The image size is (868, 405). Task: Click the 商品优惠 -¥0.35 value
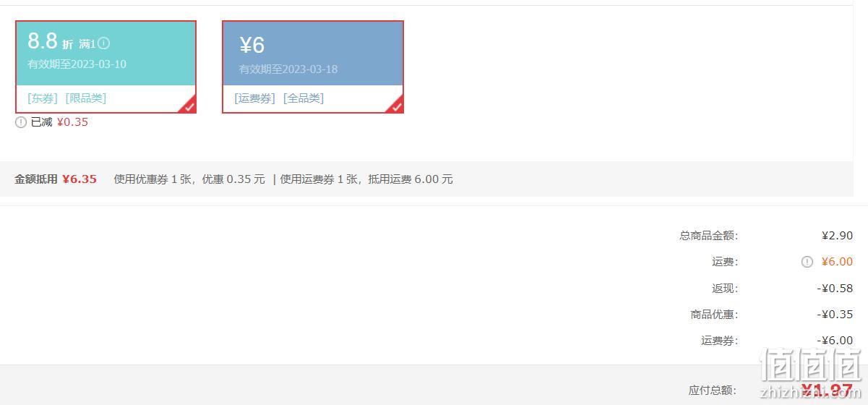835,315
